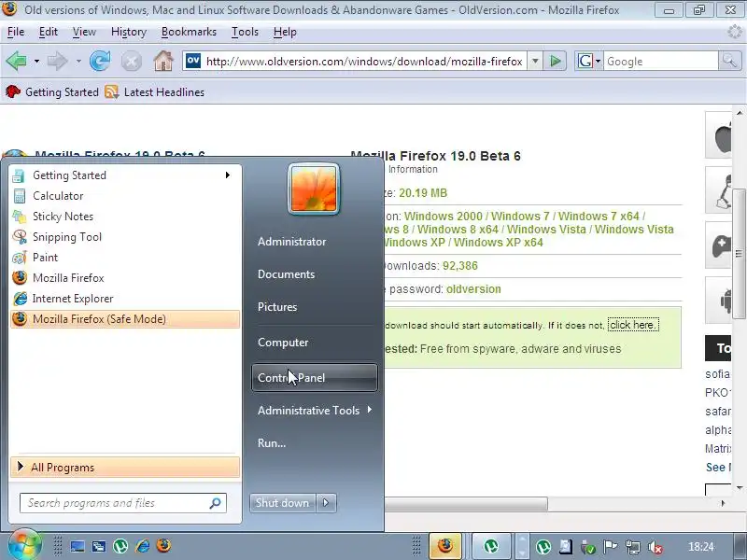Open Control Panel from the Start menu
Screen dimensions: 747x560
(x=315, y=378)
